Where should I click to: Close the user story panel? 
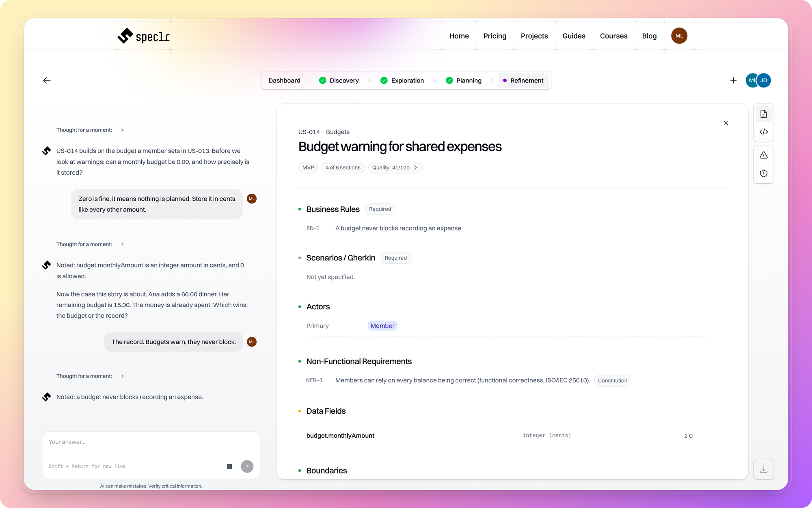(x=726, y=123)
